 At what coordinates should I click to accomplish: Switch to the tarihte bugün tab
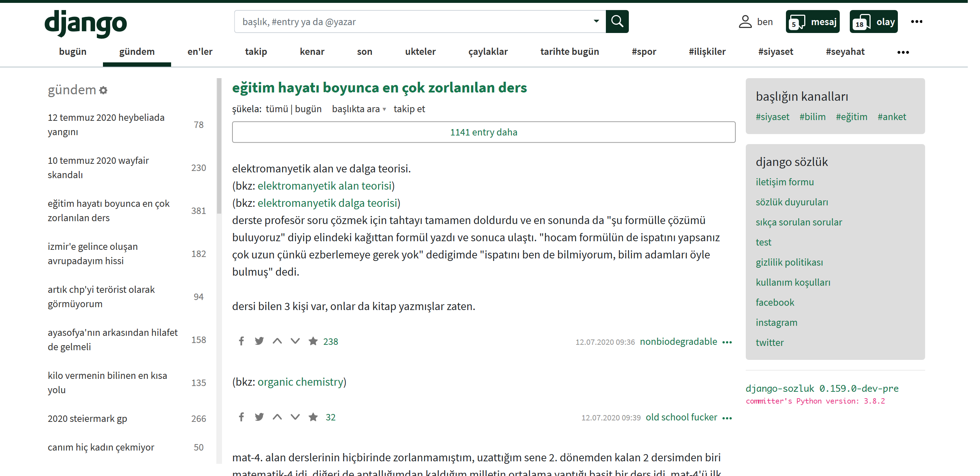coord(569,52)
